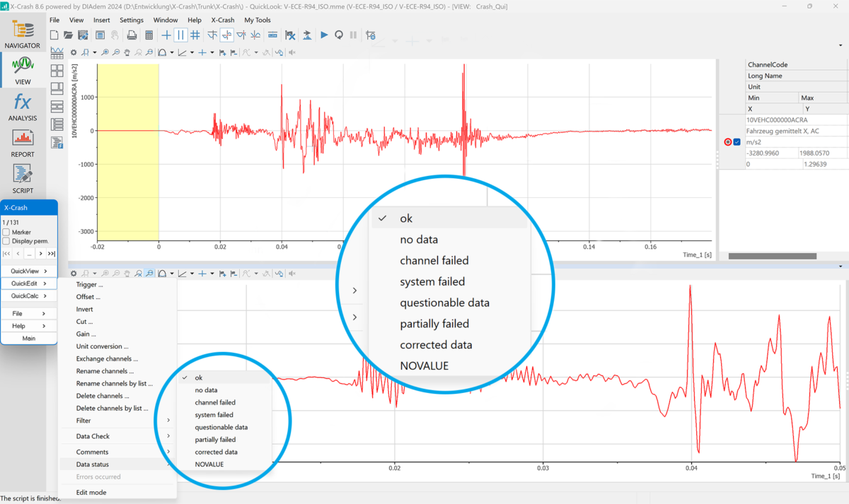Viewport: 849px width, 504px height.
Task: Open the NAVIGATOR panel
Action: (23, 35)
